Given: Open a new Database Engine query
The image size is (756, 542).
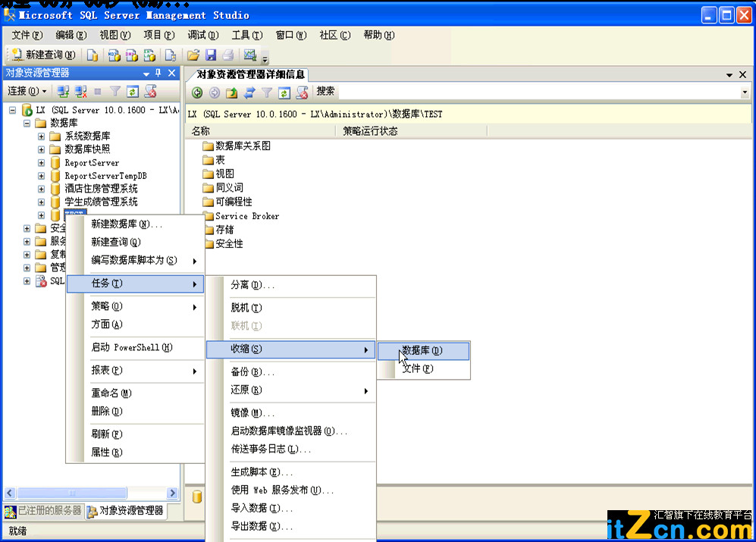Looking at the screenshot, I should [93, 55].
